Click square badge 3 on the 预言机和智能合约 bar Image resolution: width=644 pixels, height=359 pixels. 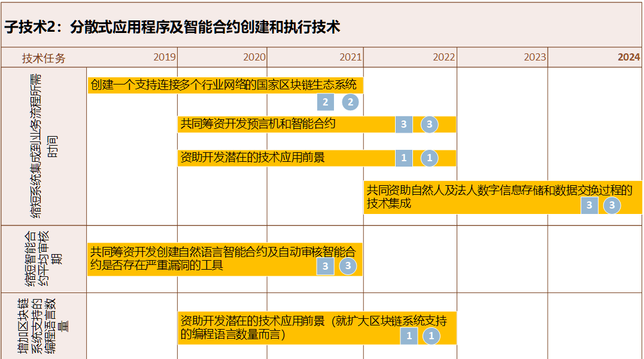[x=404, y=124]
